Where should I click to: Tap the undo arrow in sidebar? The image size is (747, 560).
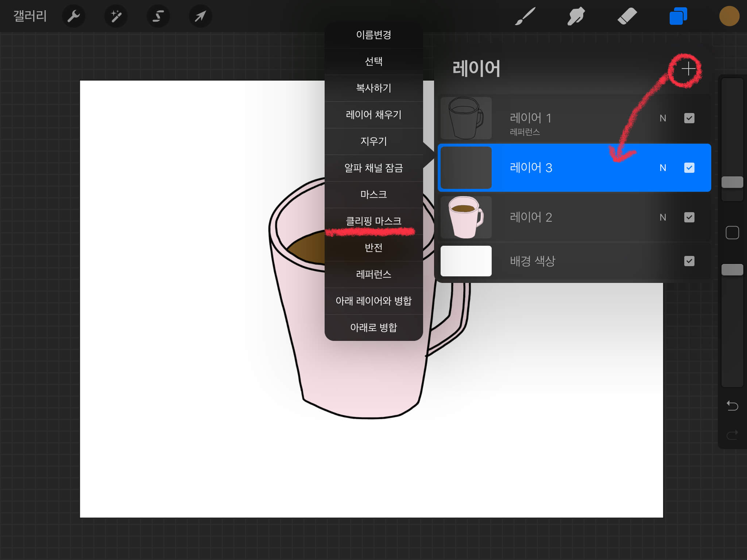coord(732,405)
